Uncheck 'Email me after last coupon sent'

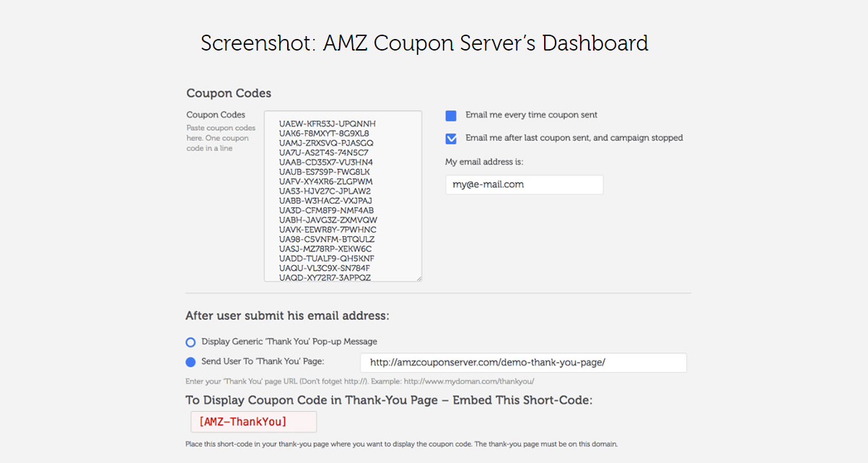(451, 139)
